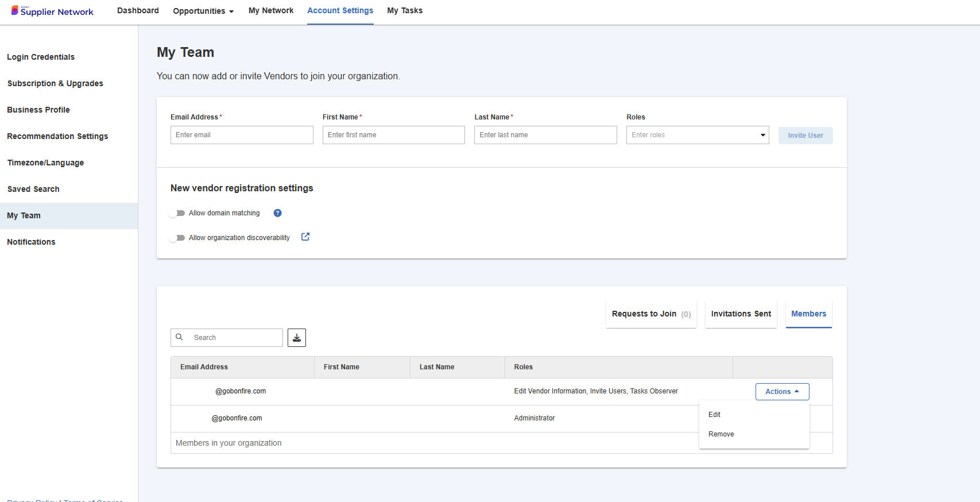Open My Tasks in top navigation

point(405,11)
